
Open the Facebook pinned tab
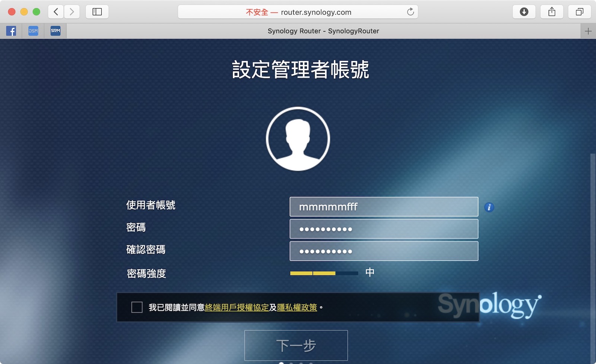tap(11, 31)
